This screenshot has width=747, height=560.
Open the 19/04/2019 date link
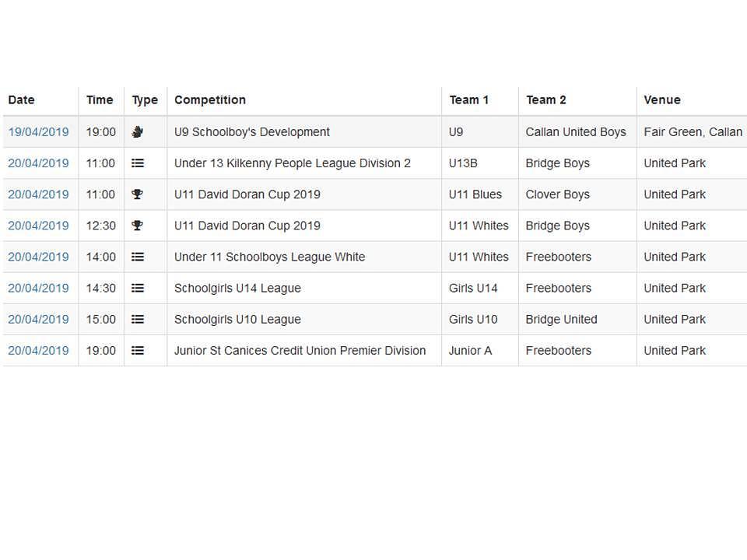[x=38, y=132]
